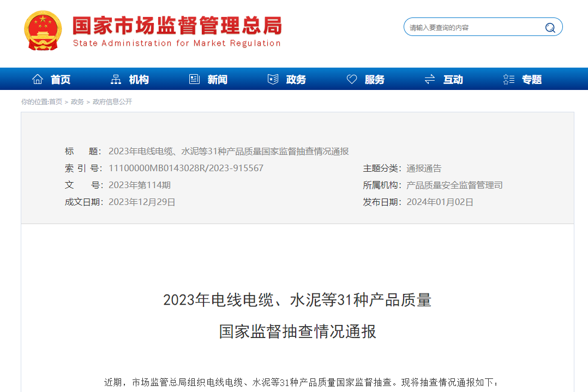588x392 pixels.
Task: Click the house icon beside 首页
Action: [x=38, y=80]
